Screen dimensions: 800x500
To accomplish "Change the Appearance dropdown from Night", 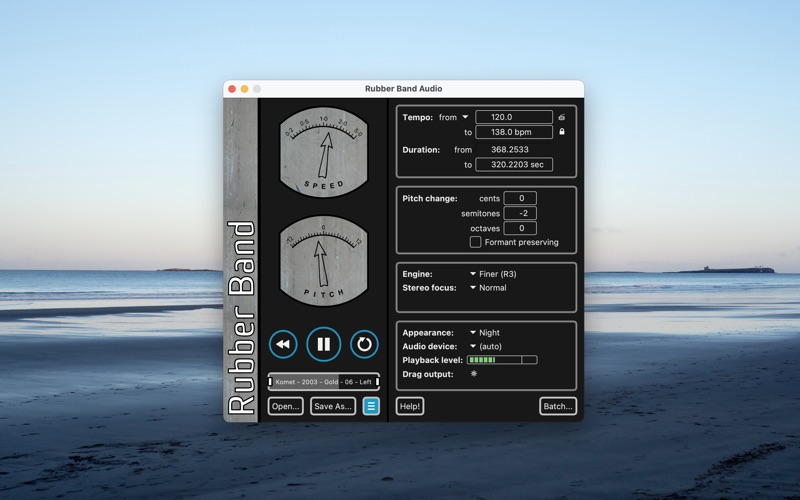I will [485, 333].
